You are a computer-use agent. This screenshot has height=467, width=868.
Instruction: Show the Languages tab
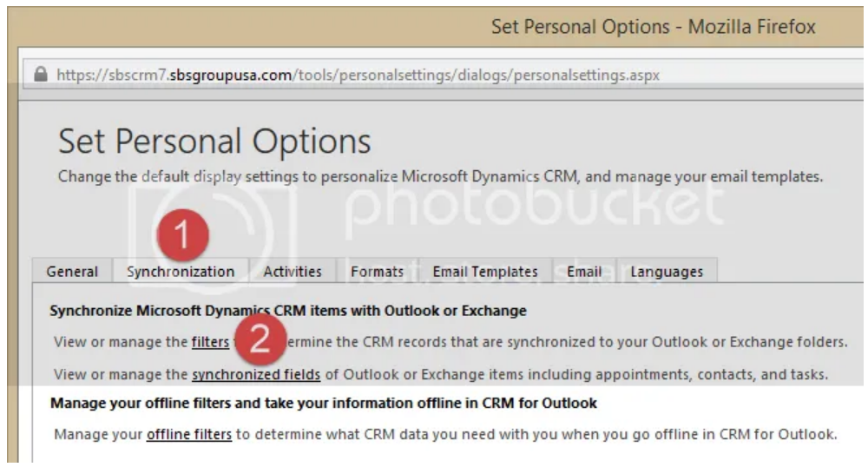pyautogui.click(x=667, y=271)
